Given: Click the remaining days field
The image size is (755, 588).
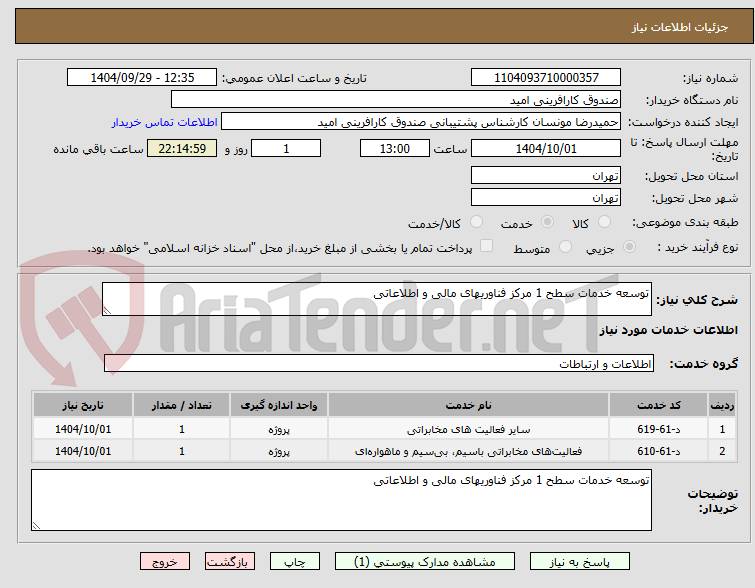Looking at the screenshot, I should coord(286,148).
